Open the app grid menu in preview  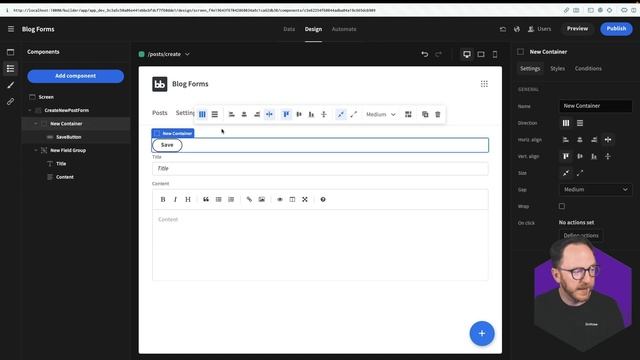tap(484, 84)
